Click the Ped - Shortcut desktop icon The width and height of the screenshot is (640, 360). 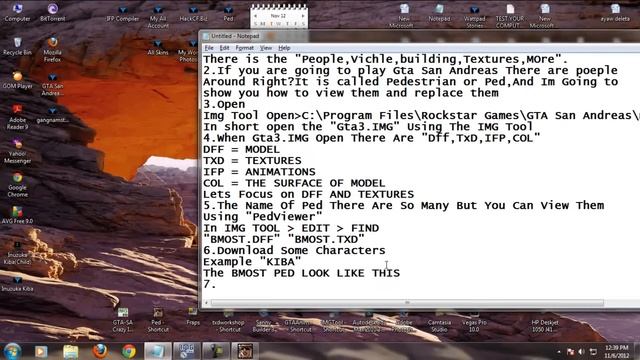coord(158,320)
